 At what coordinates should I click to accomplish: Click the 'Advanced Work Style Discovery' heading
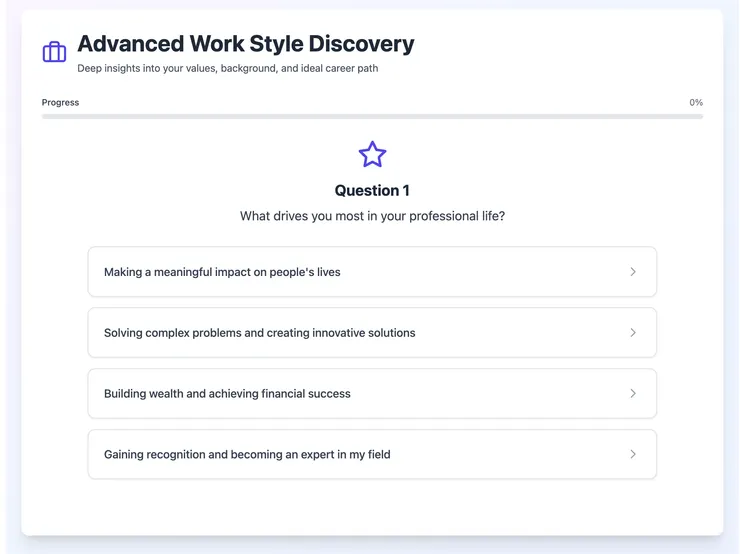point(246,44)
